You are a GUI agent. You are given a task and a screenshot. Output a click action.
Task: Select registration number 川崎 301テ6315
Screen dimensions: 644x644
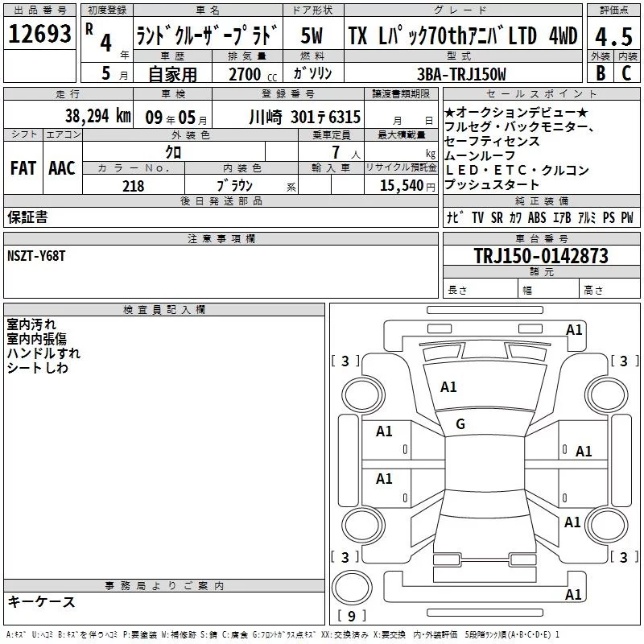coord(305,118)
